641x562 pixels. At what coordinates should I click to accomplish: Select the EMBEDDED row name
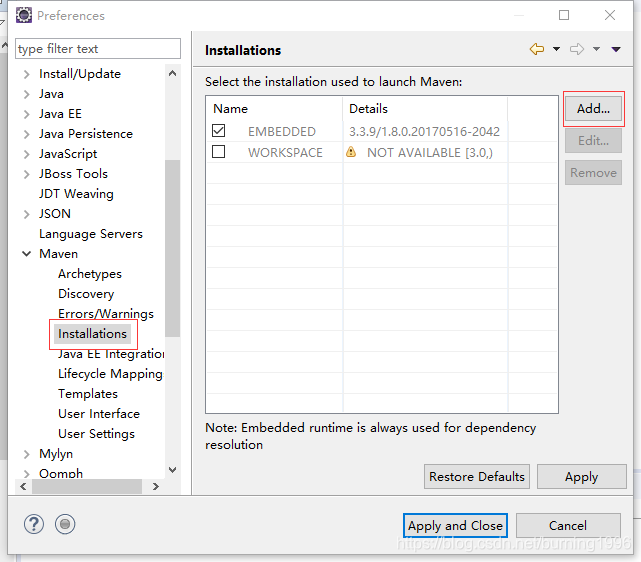click(282, 132)
